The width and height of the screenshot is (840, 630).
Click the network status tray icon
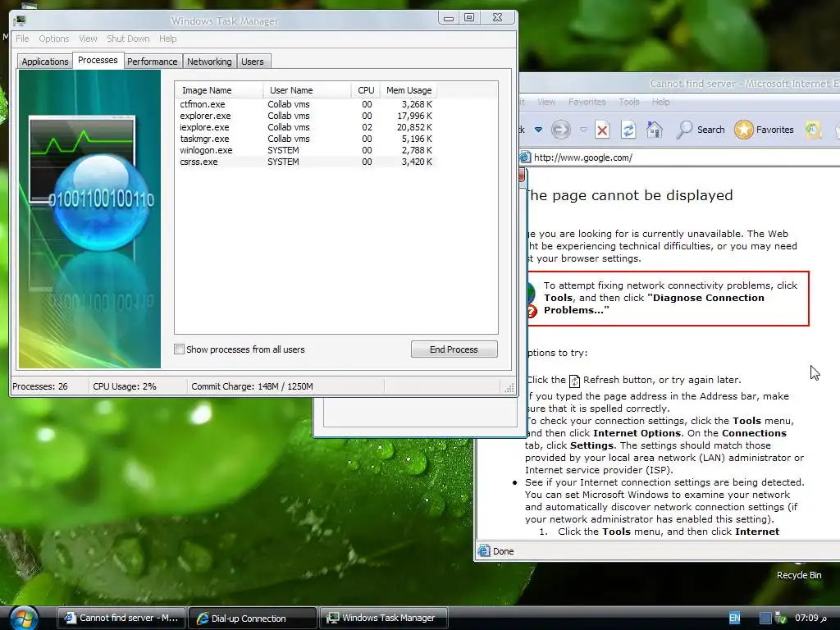(x=781, y=618)
